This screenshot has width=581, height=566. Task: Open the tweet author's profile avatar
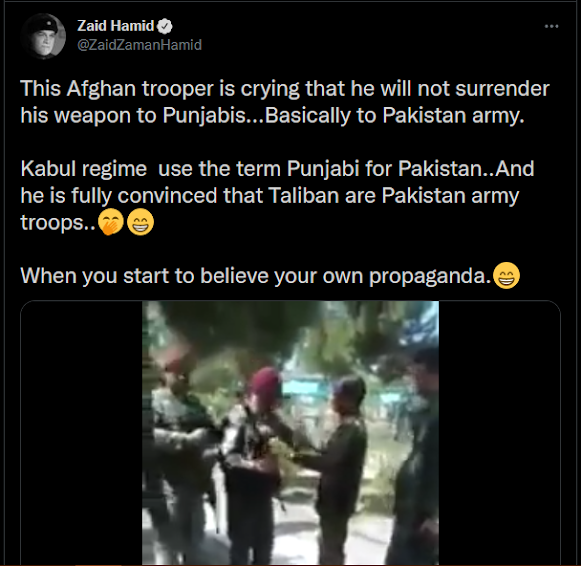pyautogui.click(x=43, y=36)
